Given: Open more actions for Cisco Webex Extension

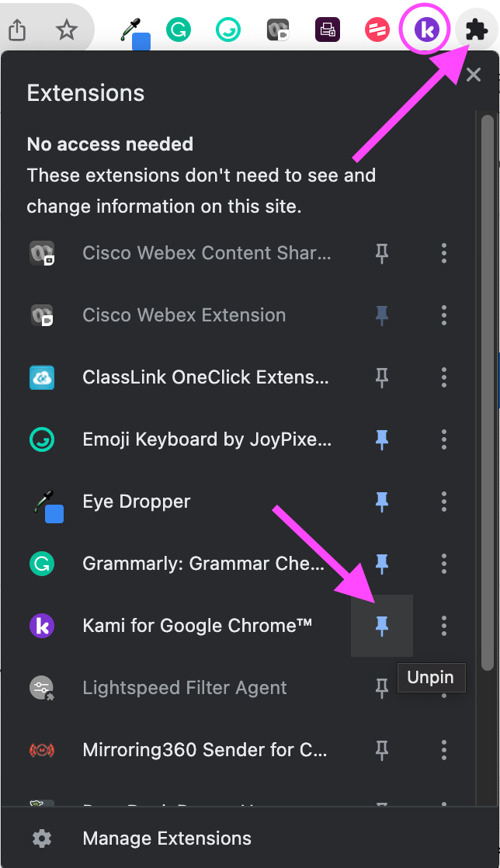Looking at the screenshot, I should click(444, 315).
